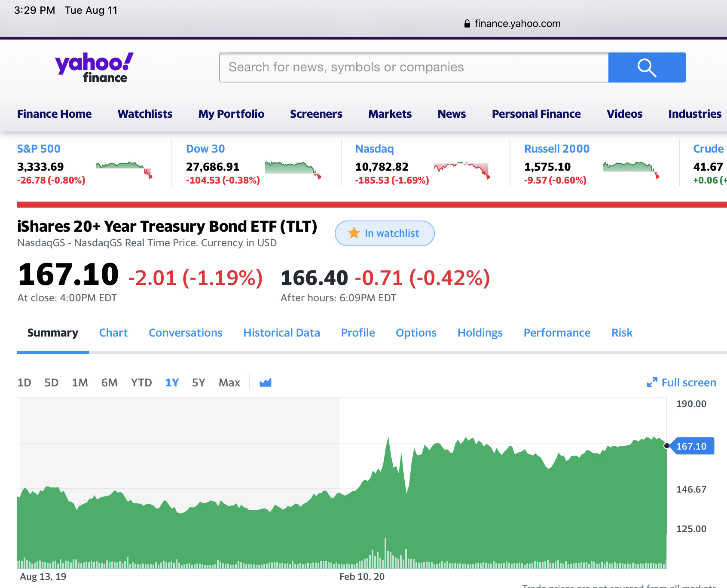727x588 pixels.
Task: Open the Nasdaq index link
Action: point(374,149)
